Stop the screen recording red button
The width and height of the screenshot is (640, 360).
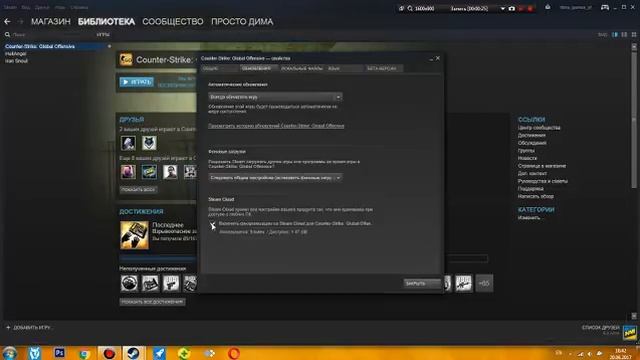[x=530, y=9]
